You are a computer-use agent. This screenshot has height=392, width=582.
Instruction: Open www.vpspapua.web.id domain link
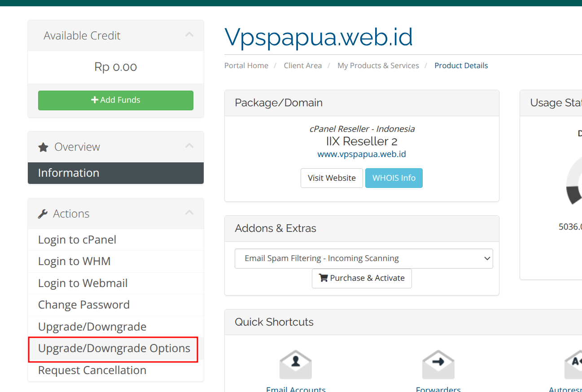362,154
